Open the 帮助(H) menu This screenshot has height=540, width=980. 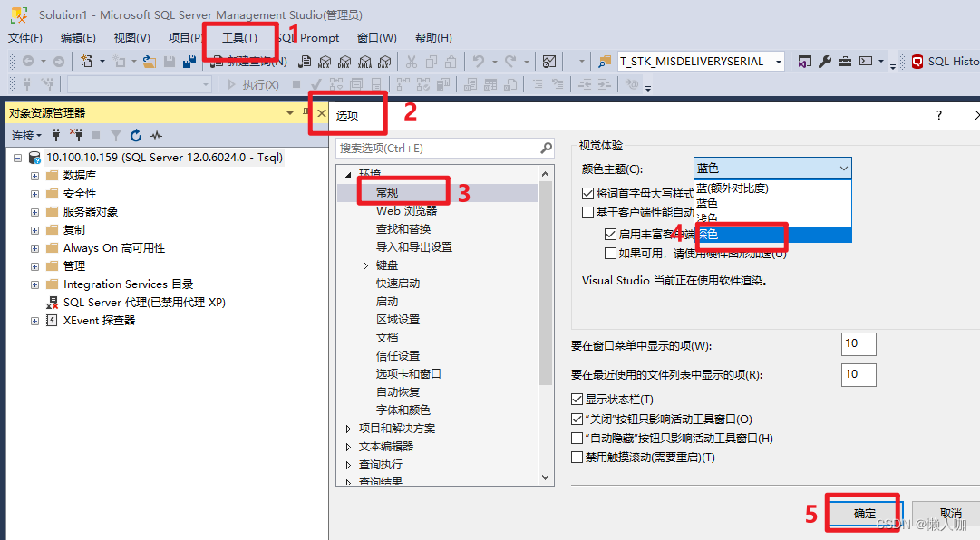point(433,37)
